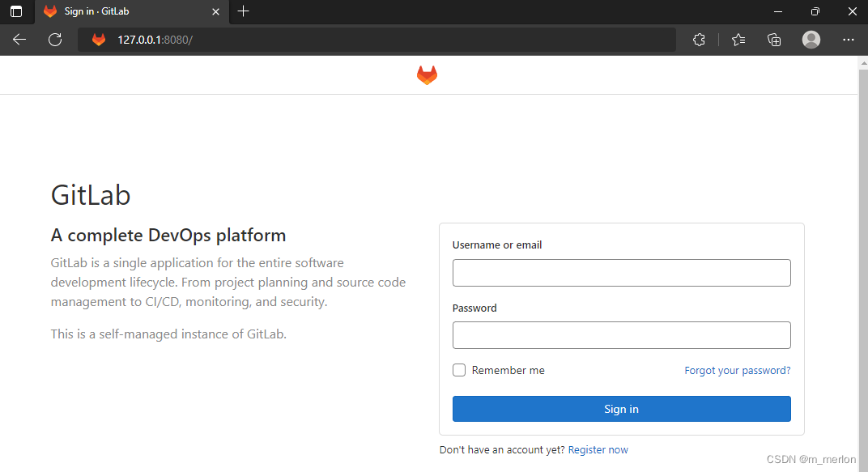
Task: Click 'This is a self-managed instance of GitLab.'
Action: tap(168, 334)
